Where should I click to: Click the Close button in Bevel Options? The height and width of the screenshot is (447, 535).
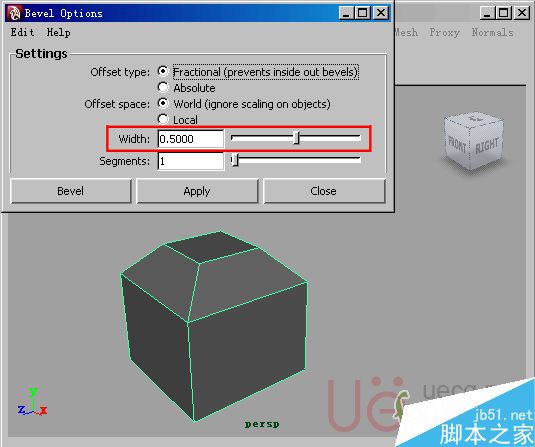click(x=323, y=191)
